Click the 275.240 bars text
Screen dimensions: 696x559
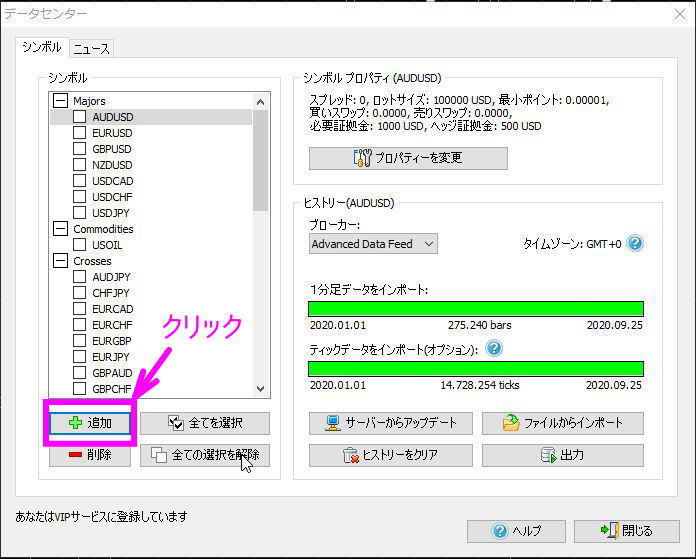click(479, 325)
